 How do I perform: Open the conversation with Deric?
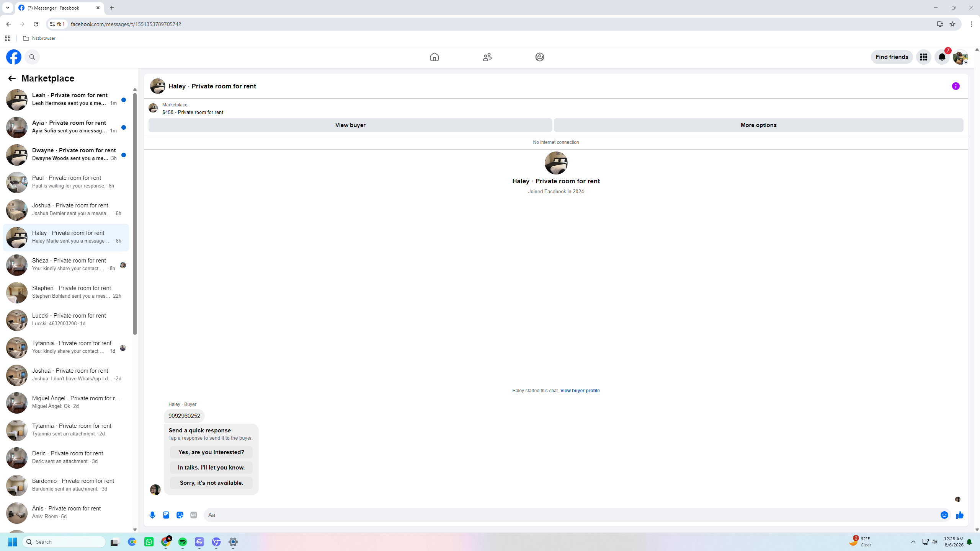click(x=66, y=458)
